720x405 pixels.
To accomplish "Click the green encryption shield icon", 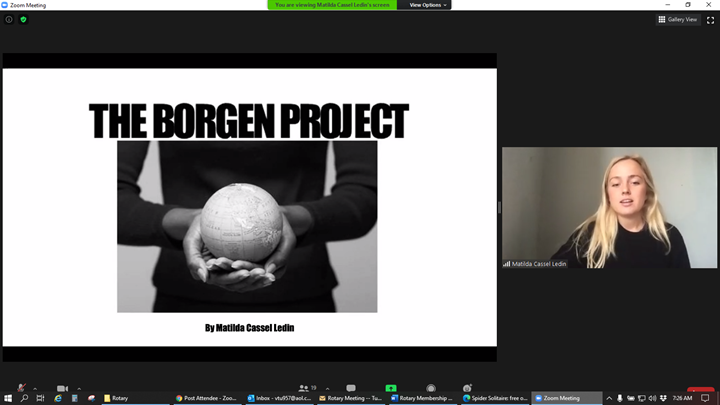I will [x=23, y=19].
